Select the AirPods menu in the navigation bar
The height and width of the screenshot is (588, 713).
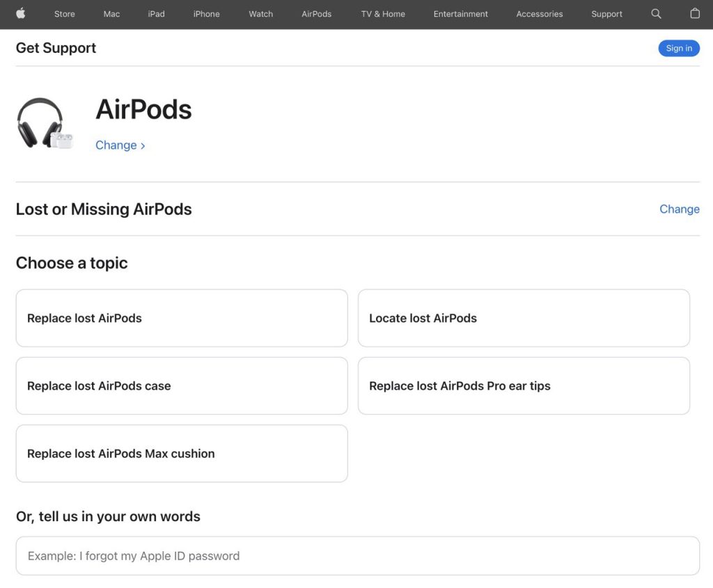316,14
